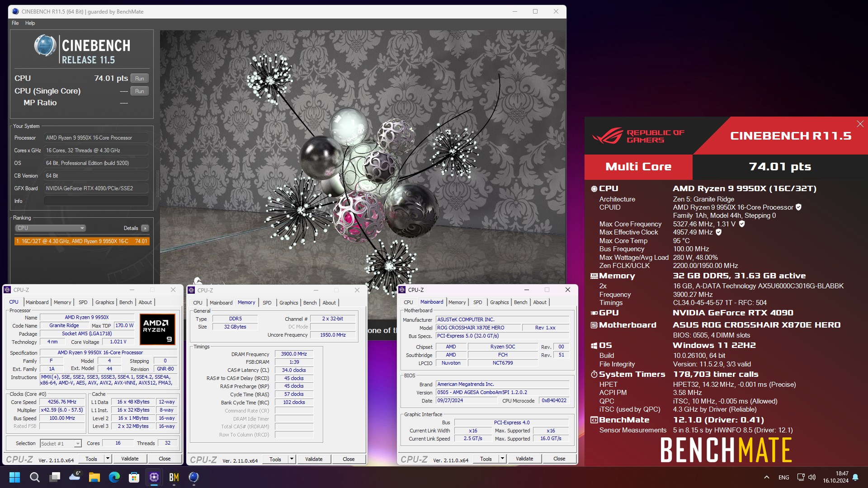Image resolution: width=868 pixels, height=488 pixels.
Task: Open taskbar Search icon
Action: [34, 477]
